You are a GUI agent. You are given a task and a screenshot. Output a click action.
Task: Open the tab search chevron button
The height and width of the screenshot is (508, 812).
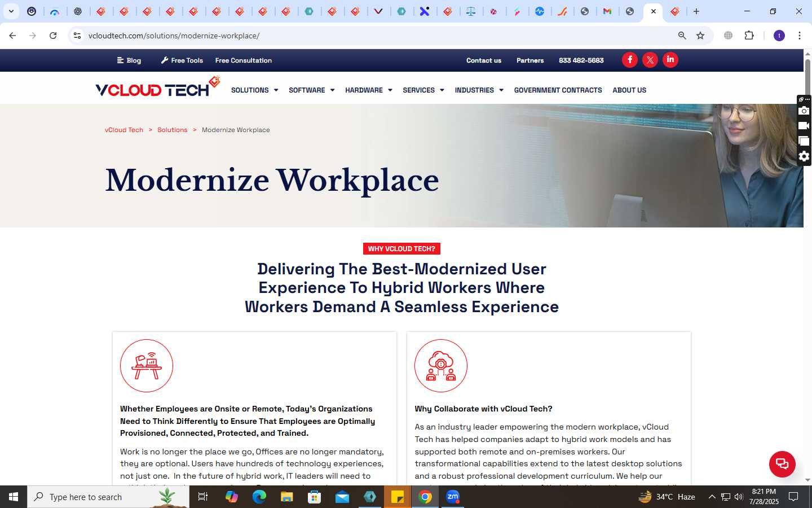pos(11,11)
